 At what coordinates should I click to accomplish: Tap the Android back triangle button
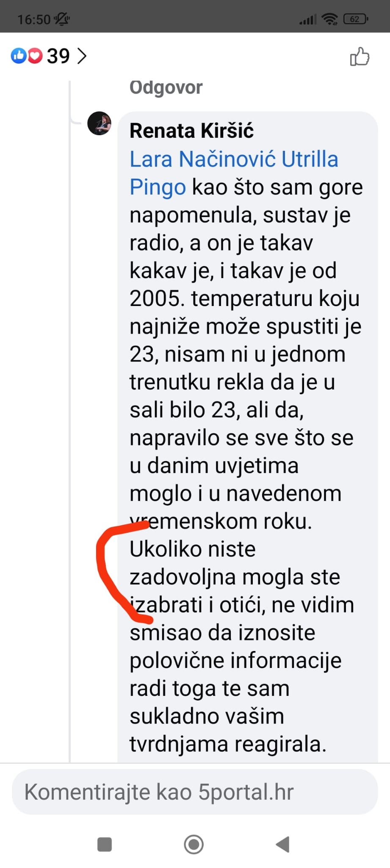point(283,844)
